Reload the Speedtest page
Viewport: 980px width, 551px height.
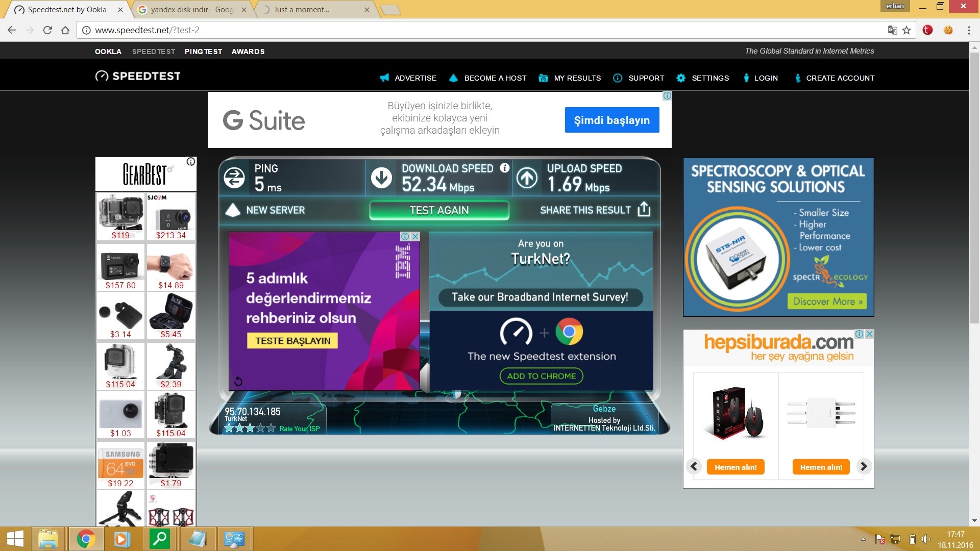tap(47, 30)
